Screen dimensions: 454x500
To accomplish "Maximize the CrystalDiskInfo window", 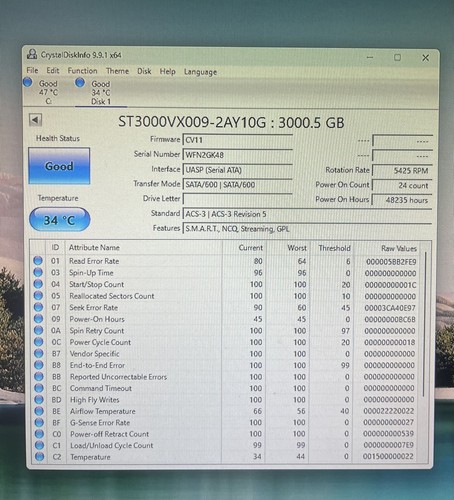I will [x=397, y=57].
